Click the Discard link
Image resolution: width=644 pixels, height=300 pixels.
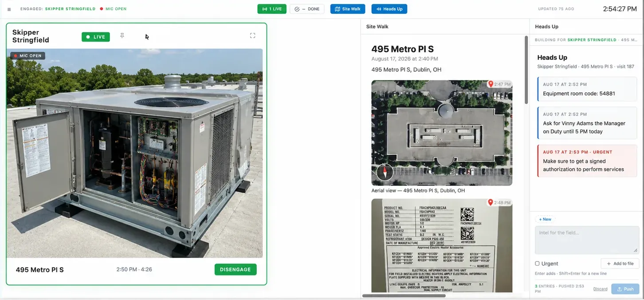(600, 289)
